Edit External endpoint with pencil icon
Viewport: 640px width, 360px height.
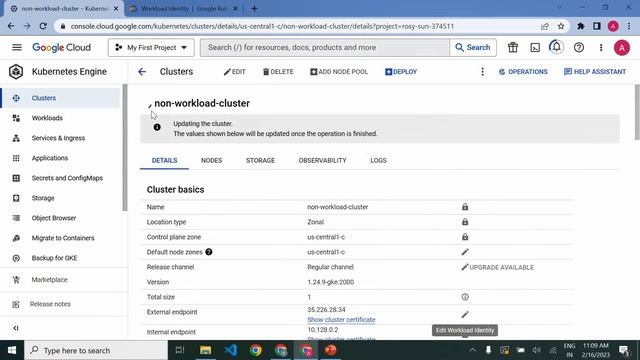click(x=465, y=315)
